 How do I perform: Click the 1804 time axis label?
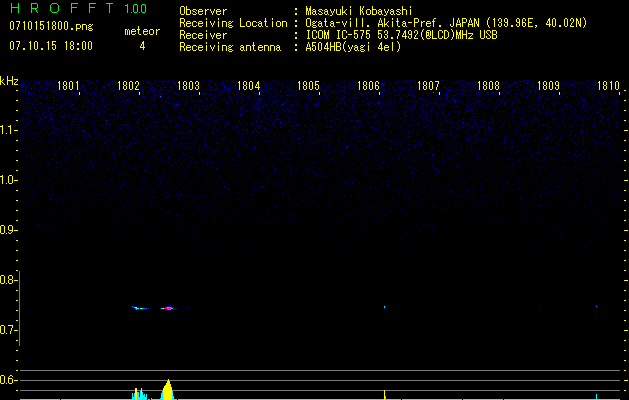point(248,86)
